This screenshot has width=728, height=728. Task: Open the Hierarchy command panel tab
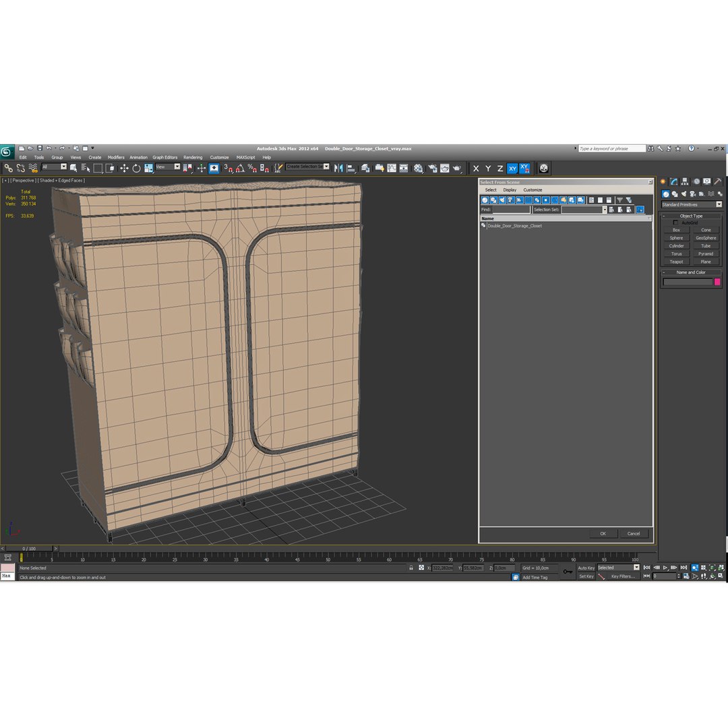pos(686,181)
